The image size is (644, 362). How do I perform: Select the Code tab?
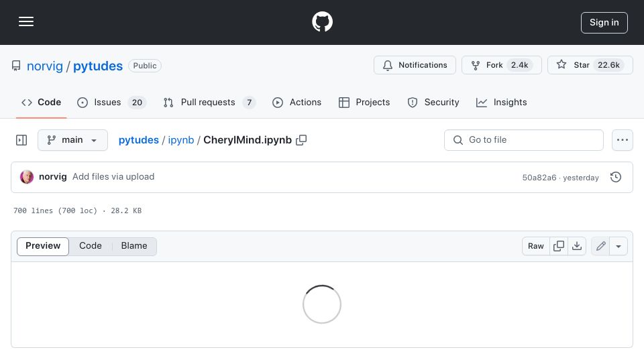[41, 102]
